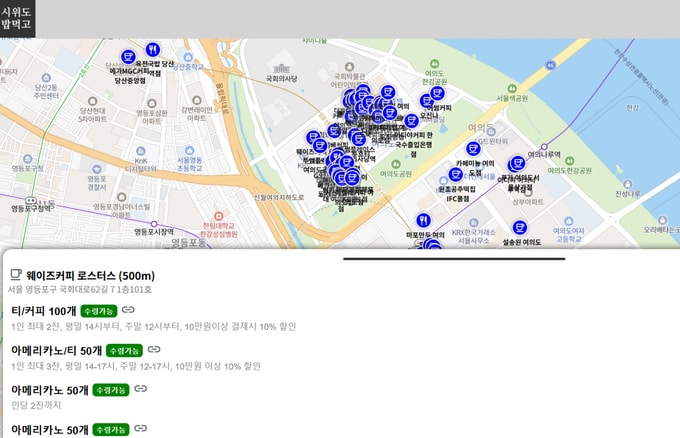Open the cafe marker above 카페마능 여의도점
The width and height of the screenshot is (680, 438).
click(x=473, y=149)
